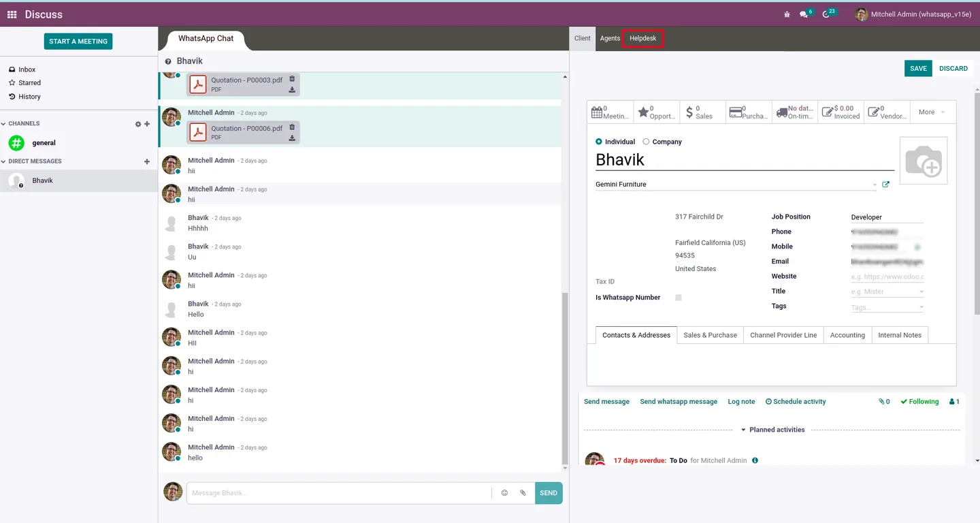The image size is (980, 523).
Task: Open attachments paperclip counter 0
Action: pos(884,402)
